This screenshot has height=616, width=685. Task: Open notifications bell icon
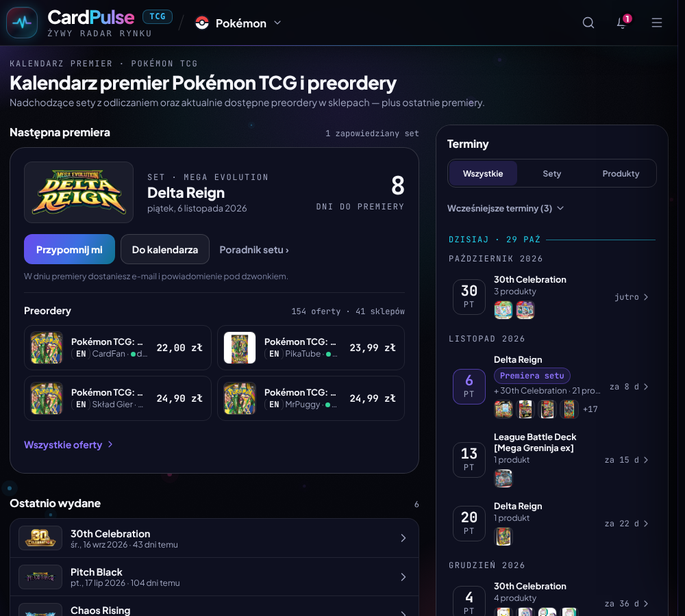(x=622, y=23)
